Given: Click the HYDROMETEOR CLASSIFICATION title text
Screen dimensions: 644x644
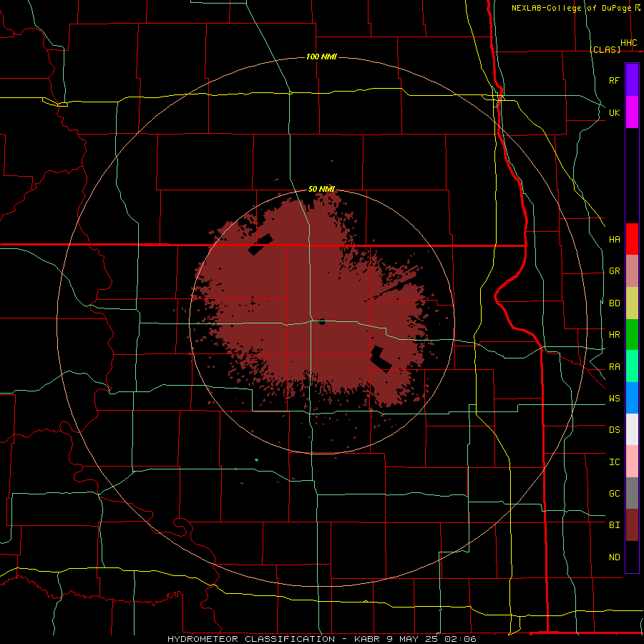Looking at the screenshot, I should coord(251,639).
